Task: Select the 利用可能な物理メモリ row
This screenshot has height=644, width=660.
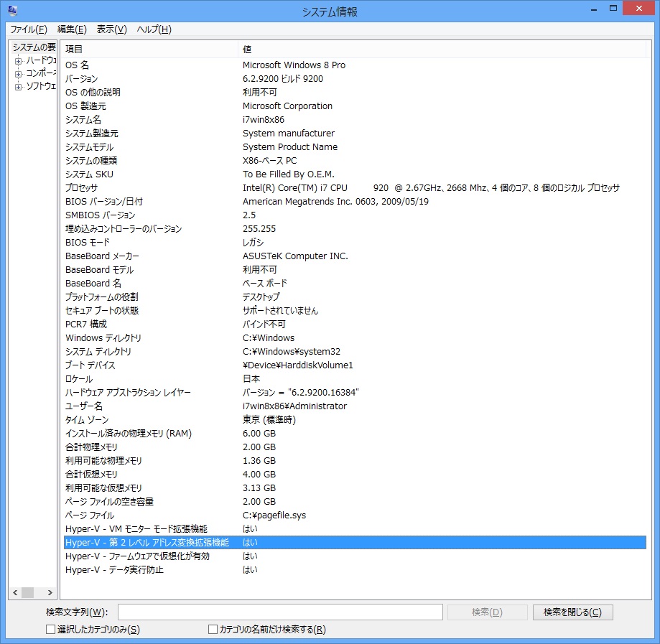Action: 355,460
